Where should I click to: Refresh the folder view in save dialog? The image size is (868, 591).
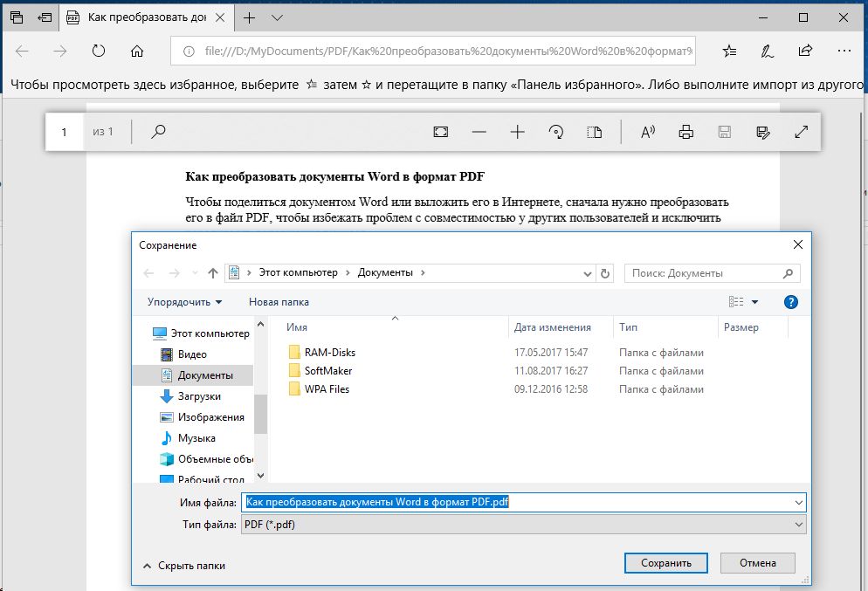[606, 272]
